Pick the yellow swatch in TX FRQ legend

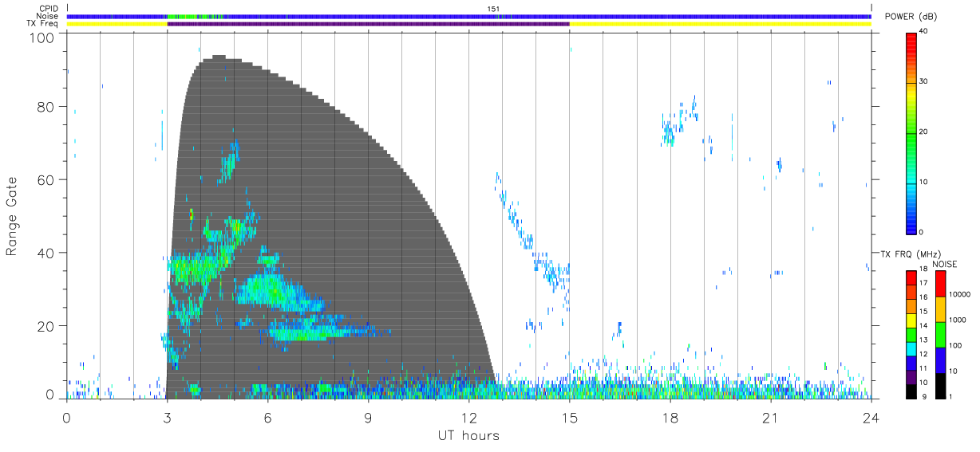tap(911, 320)
